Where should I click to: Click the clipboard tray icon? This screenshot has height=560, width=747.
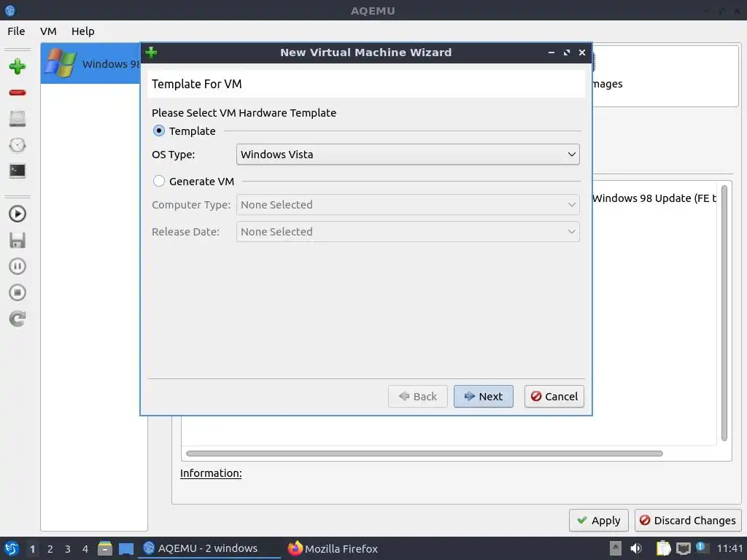(664, 548)
